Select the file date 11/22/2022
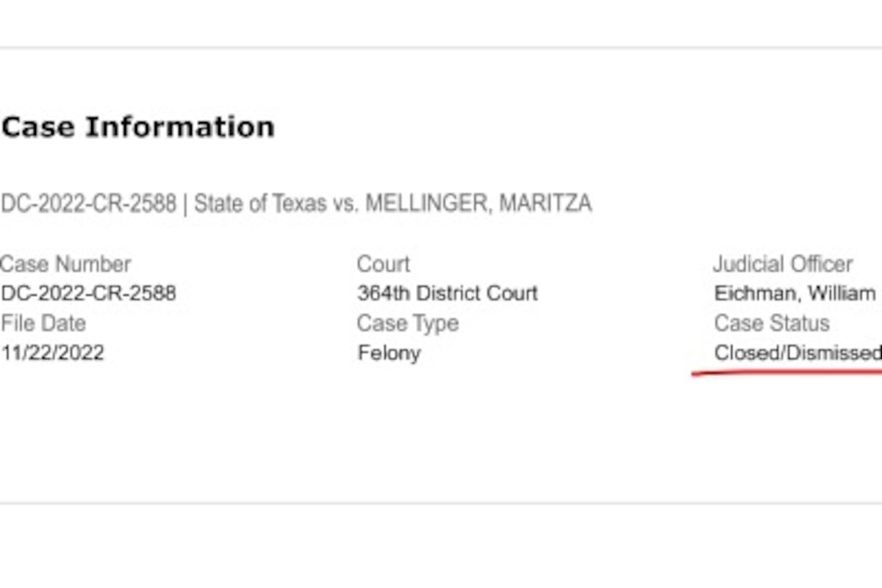This screenshot has height=588, width=882. tap(52, 353)
